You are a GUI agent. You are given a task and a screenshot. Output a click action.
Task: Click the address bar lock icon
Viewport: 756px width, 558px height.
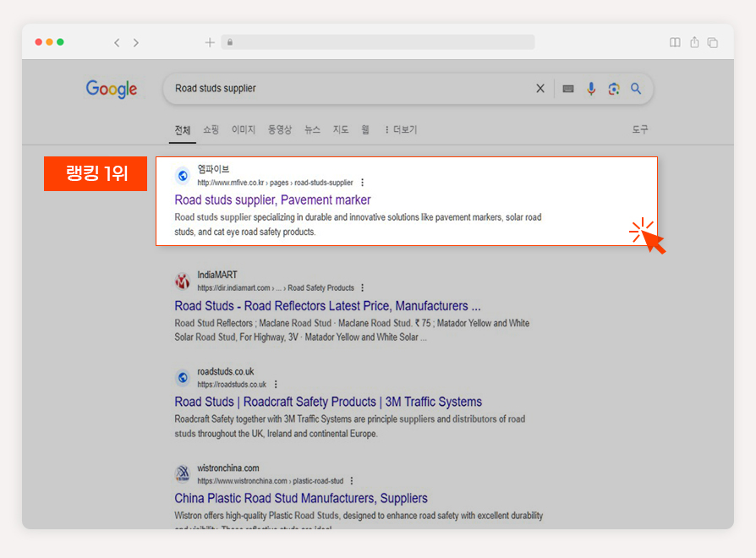(x=230, y=42)
